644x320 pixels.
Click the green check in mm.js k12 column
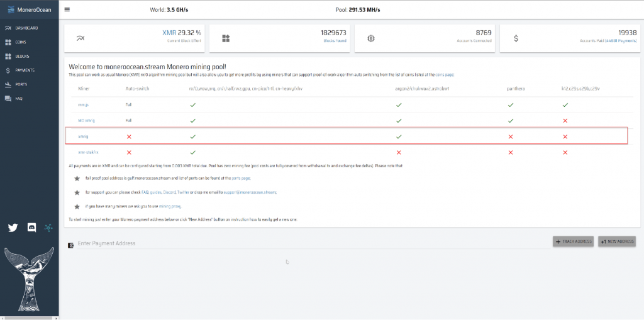coord(565,105)
